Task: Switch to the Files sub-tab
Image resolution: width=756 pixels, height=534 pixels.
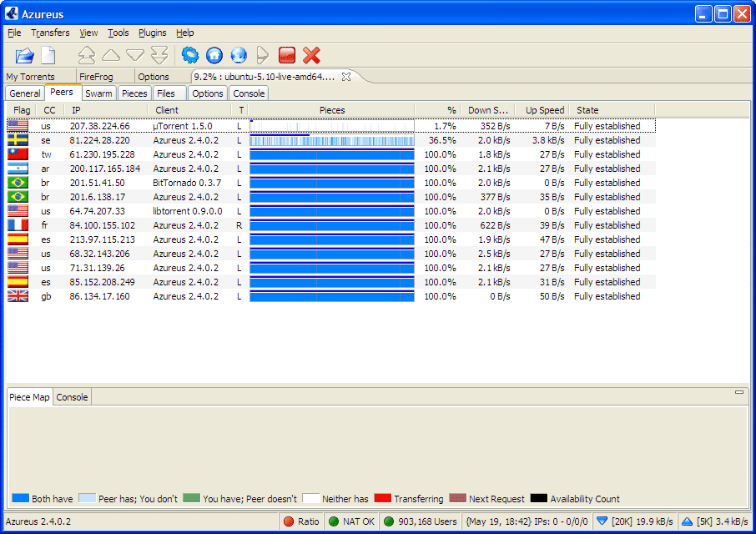Action: [169, 93]
